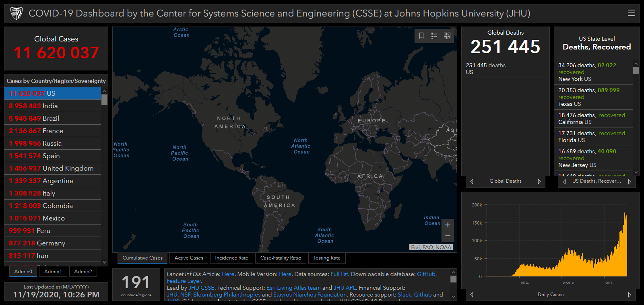Previous arrow beside US Deaths, Recovered

pos(564,181)
